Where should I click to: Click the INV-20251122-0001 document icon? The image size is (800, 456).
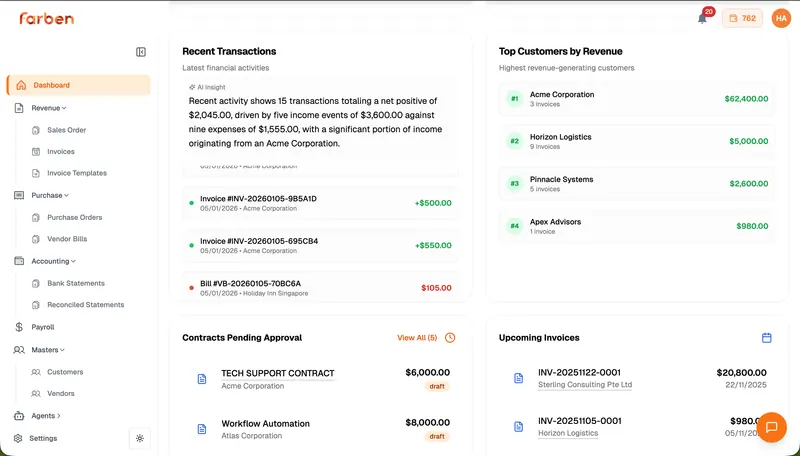518,378
